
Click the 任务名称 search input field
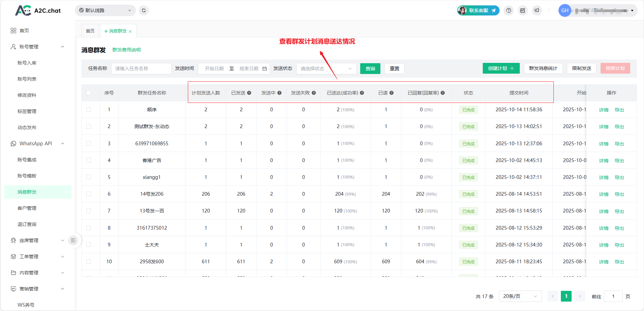[141, 69]
